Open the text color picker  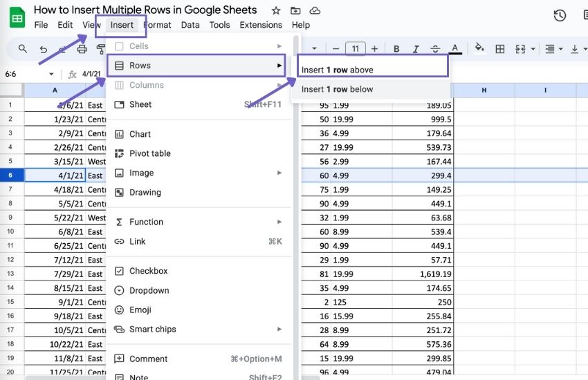(455, 48)
